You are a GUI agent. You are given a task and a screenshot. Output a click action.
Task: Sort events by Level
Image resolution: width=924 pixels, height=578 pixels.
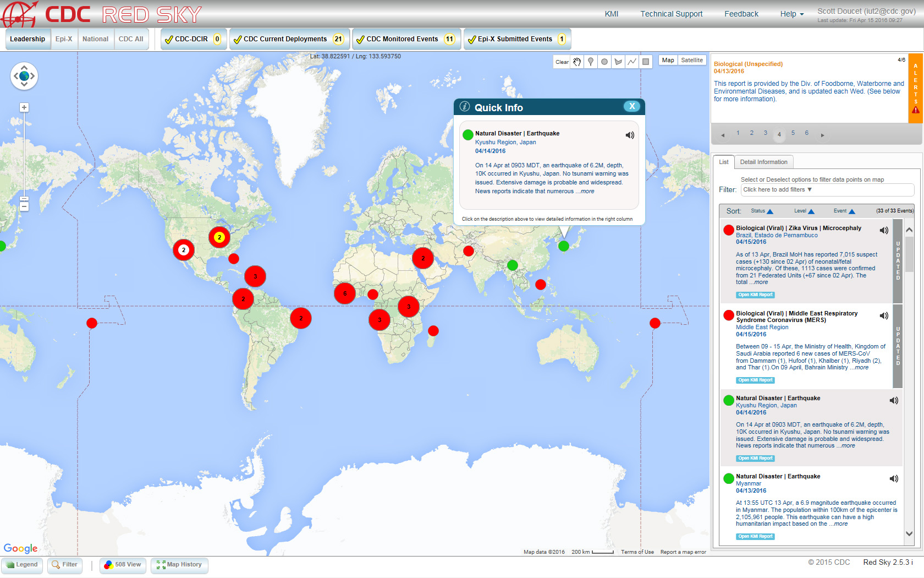(x=804, y=211)
